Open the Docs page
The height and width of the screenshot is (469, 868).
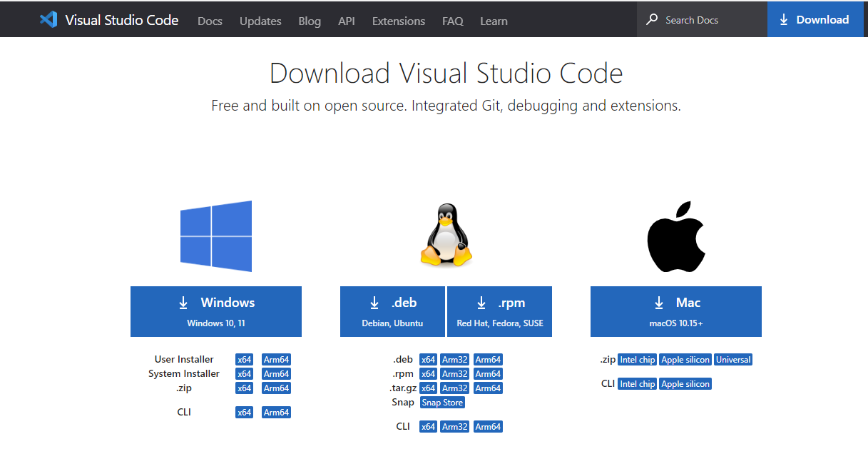click(210, 21)
